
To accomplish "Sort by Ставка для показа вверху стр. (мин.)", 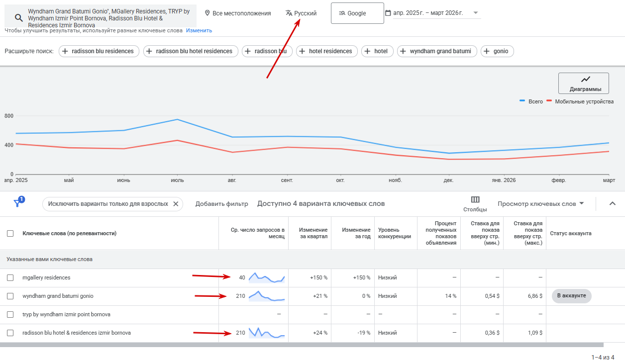I will (x=485, y=233).
